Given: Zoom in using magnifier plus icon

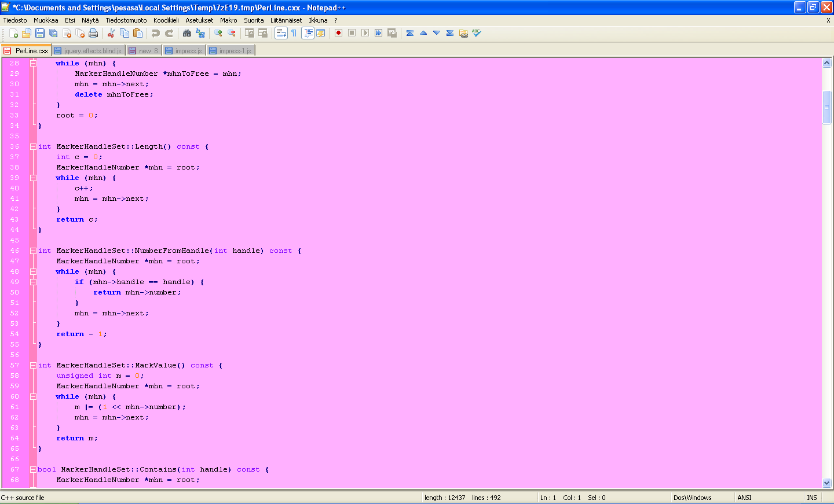Looking at the screenshot, I should [x=218, y=33].
